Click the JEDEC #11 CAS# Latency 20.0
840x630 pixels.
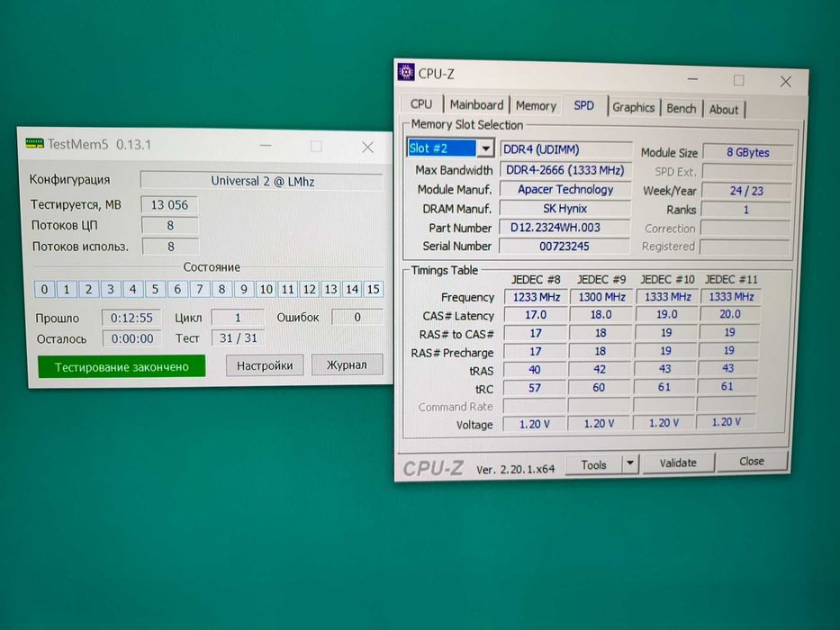coord(730,313)
